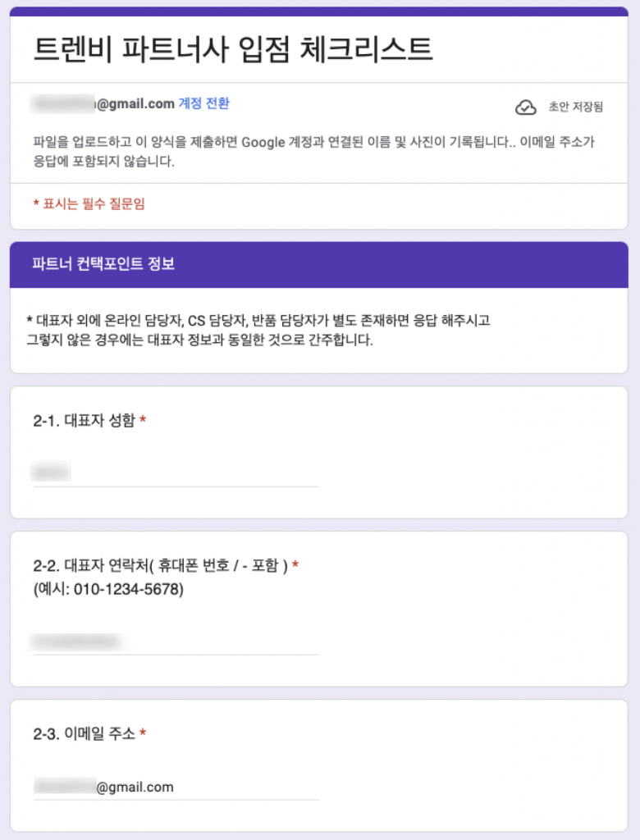Focus the 대표자 성함 answer field
Viewport: 640px width, 840px height.
176,472
